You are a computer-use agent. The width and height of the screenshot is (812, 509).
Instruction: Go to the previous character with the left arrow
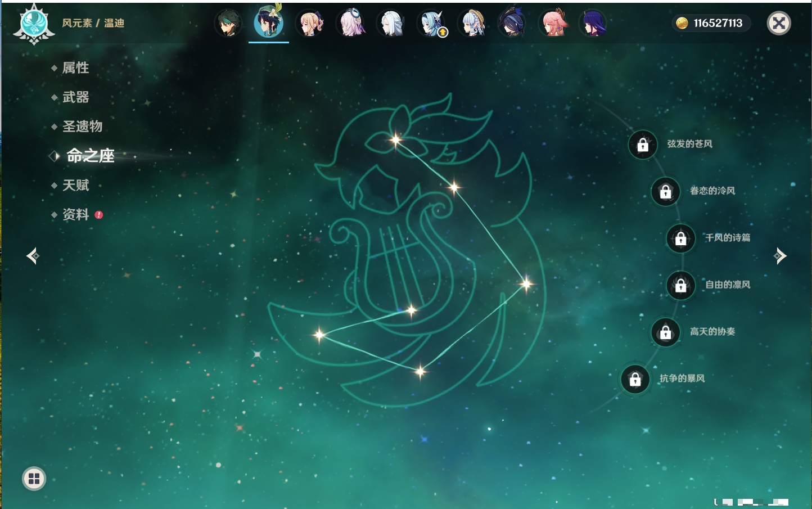pyautogui.click(x=33, y=256)
